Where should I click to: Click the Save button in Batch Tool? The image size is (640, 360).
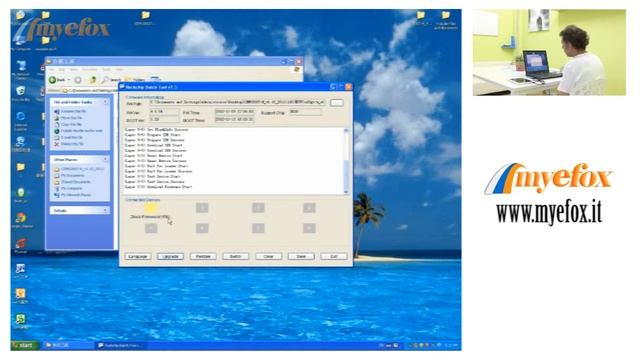(301, 256)
